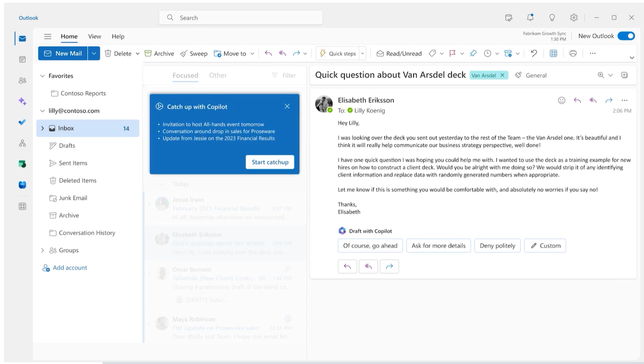
Task: Expand the Inbox folder chevron
Action: pos(42,128)
